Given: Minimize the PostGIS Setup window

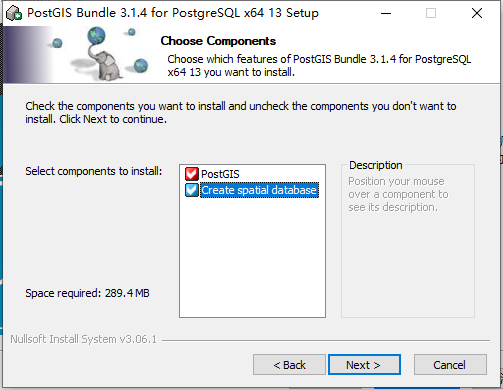Looking at the screenshot, I should tap(386, 13).
